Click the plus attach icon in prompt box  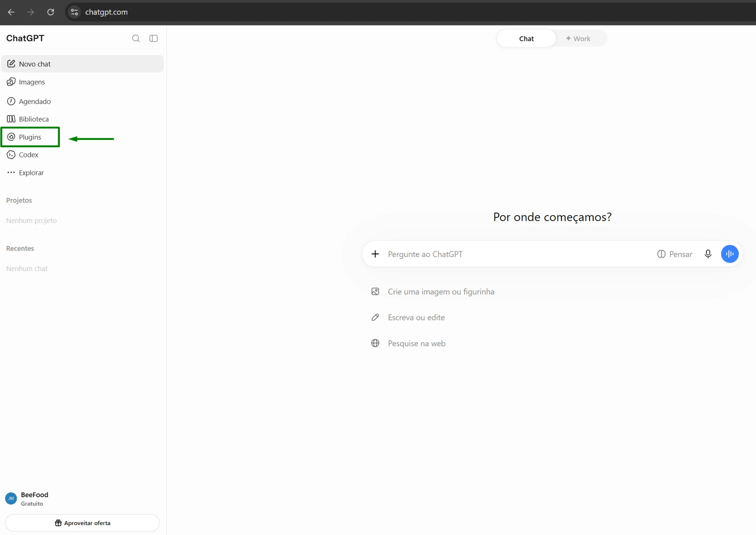(375, 254)
